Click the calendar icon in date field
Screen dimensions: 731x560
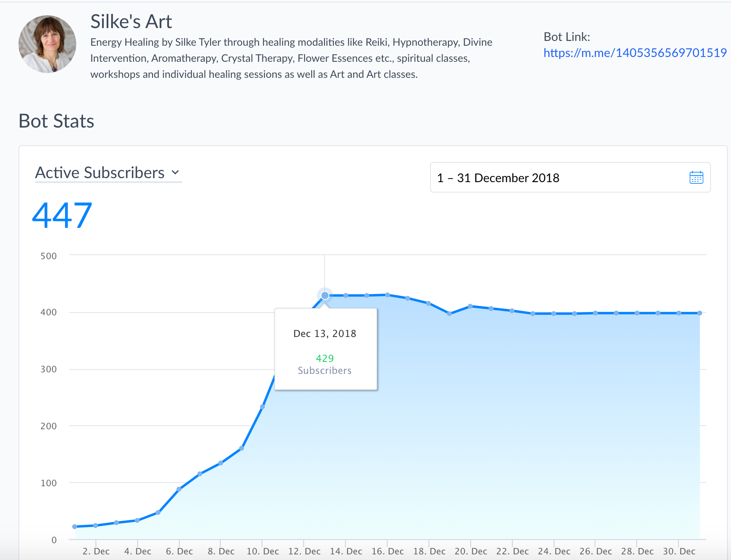coord(696,177)
